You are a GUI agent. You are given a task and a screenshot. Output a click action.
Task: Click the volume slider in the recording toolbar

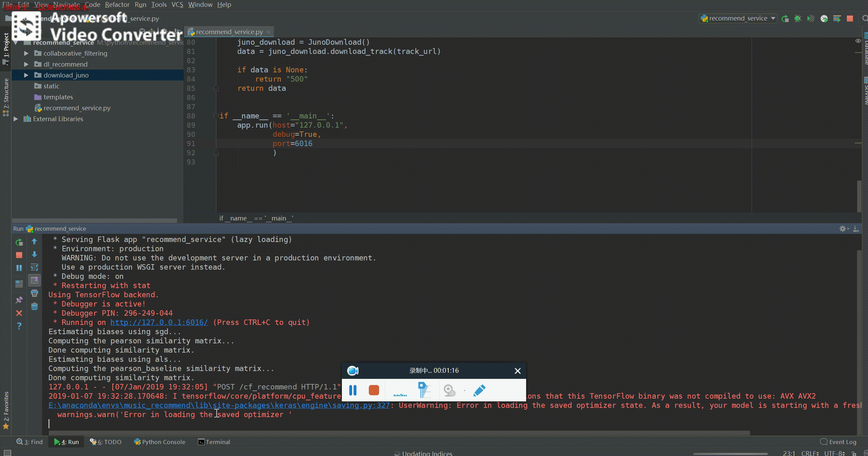point(400,394)
